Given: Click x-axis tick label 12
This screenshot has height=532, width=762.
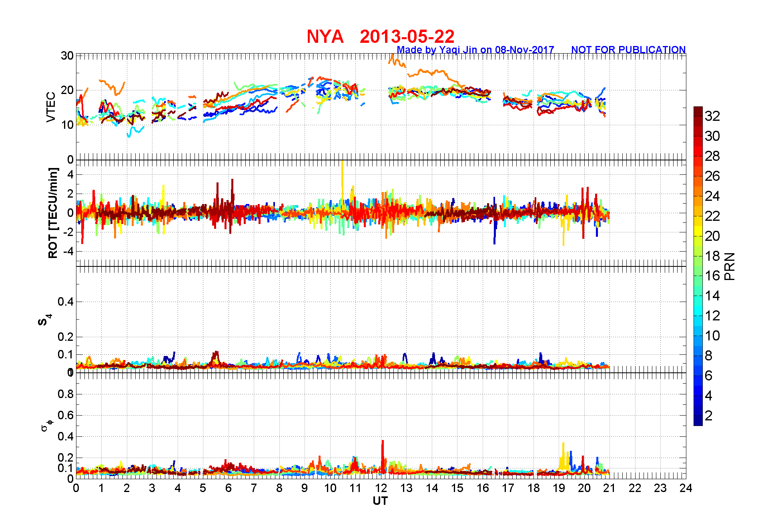Looking at the screenshot, I should [x=381, y=488].
